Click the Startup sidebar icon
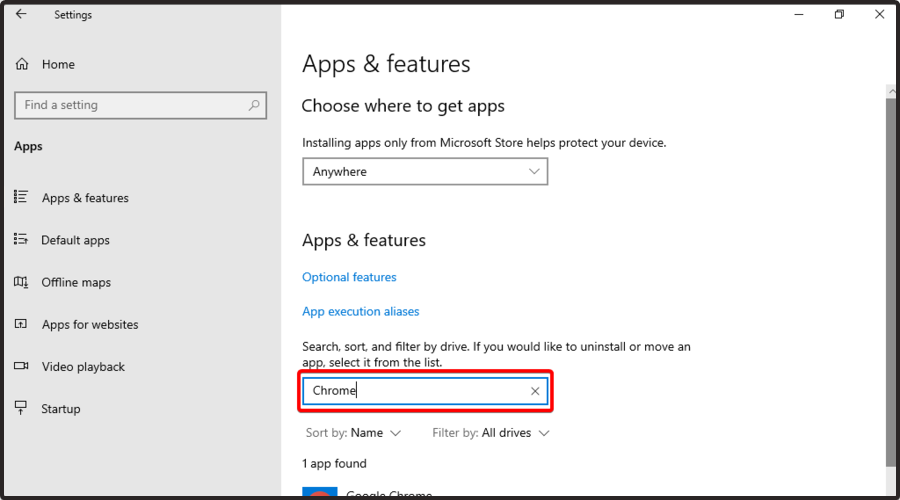Screen dimensions: 900x500 [x=21, y=408]
